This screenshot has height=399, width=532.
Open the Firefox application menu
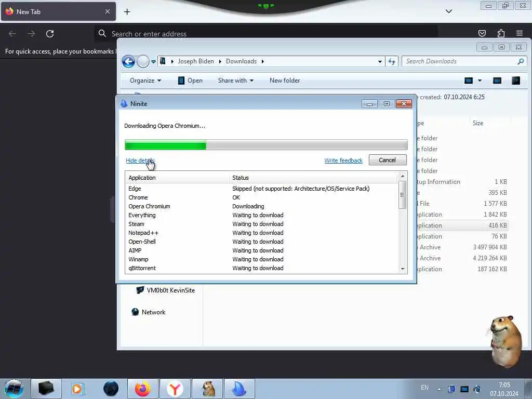(x=520, y=33)
